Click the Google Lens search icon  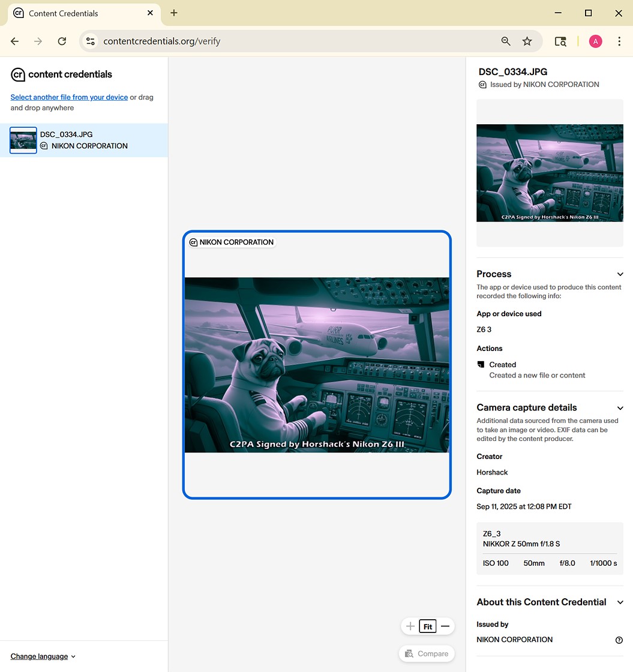(x=560, y=41)
